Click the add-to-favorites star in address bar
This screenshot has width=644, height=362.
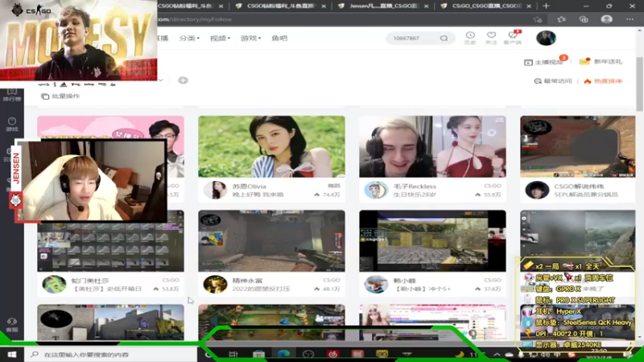pos(538,19)
